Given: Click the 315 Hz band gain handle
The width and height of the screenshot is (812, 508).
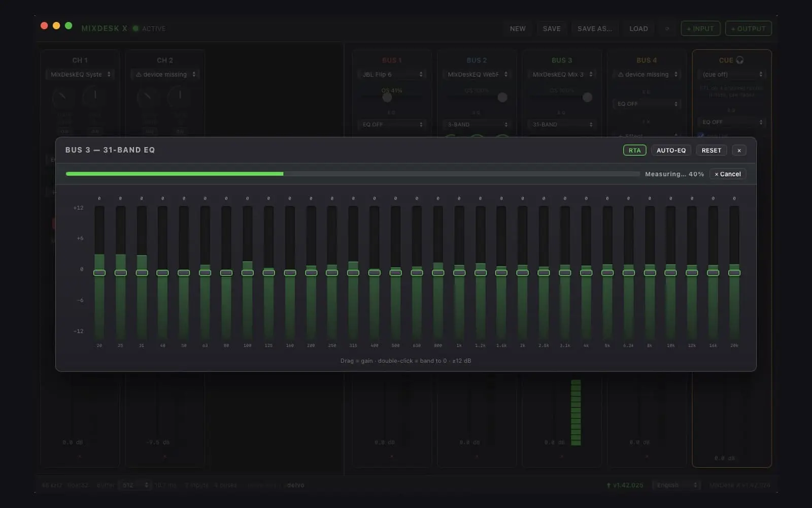Looking at the screenshot, I should 353,273.
